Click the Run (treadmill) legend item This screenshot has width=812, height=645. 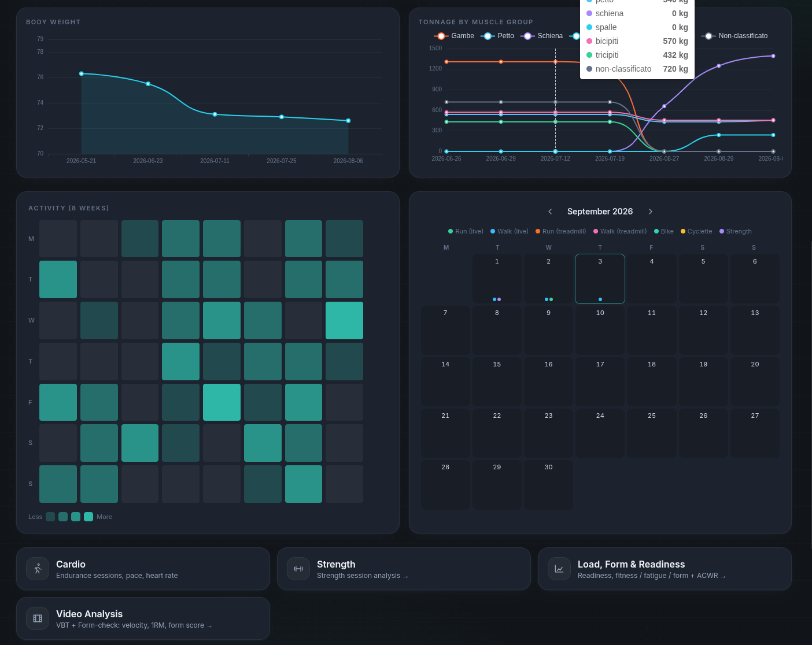tap(560, 231)
